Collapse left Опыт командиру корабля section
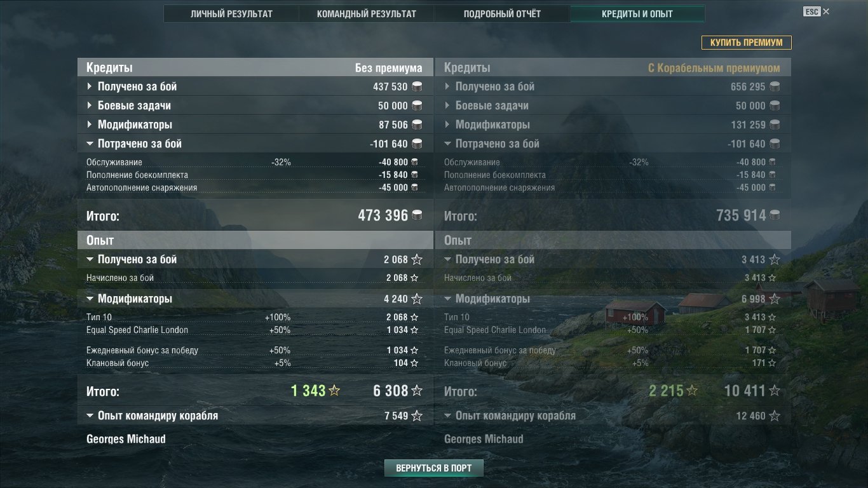Screen dimensions: 868x488 pyautogui.click(x=255, y=416)
